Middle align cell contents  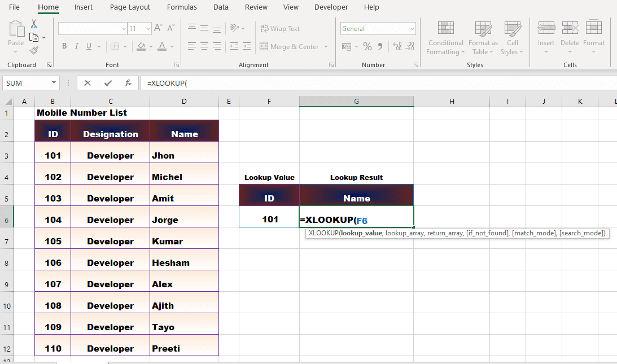[204, 28]
